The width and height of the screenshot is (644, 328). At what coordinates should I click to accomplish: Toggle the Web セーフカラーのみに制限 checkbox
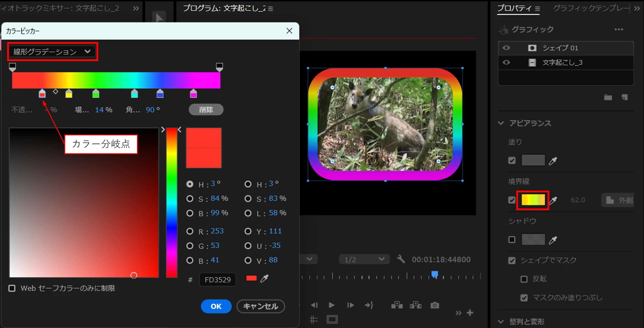pyautogui.click(x=12, y=288)
